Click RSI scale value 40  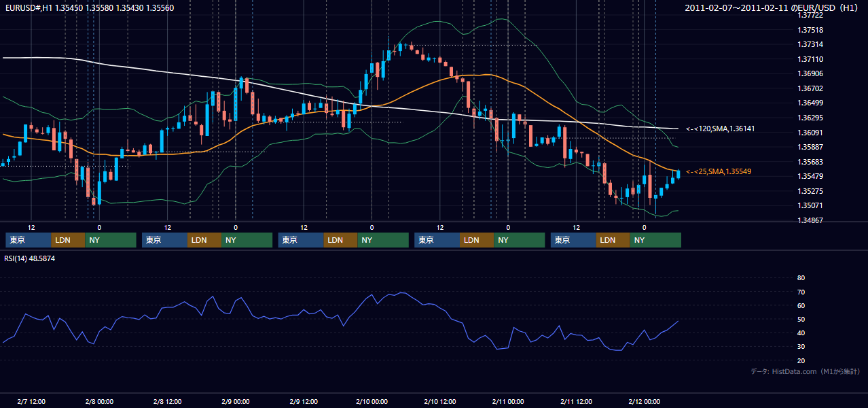(x=801, y=333)
